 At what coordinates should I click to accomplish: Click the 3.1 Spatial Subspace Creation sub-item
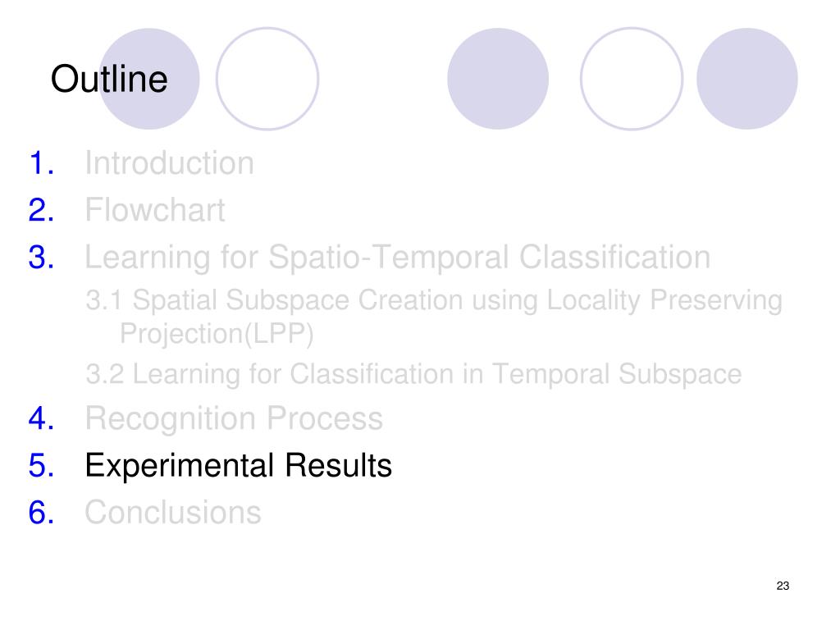pos(434,300)
